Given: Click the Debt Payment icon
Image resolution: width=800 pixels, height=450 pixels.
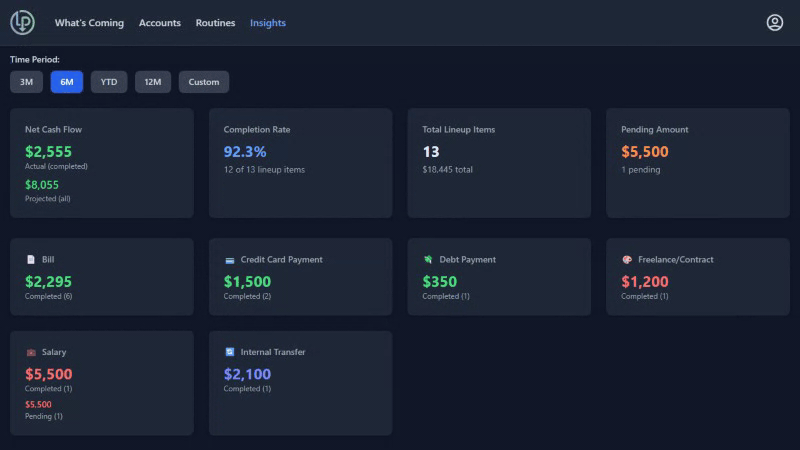Looking at the screenshot, I should [428, 260].
